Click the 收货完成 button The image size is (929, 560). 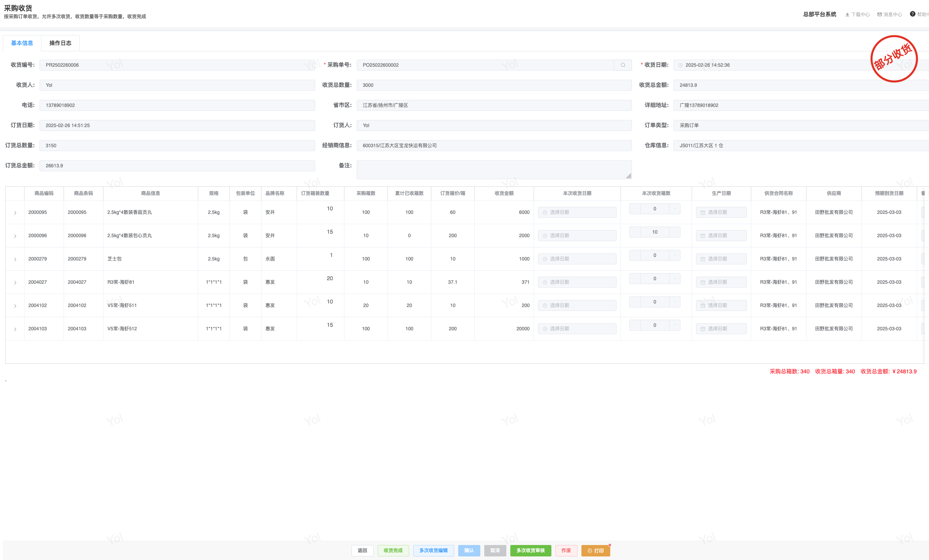[x=393, y=551]
